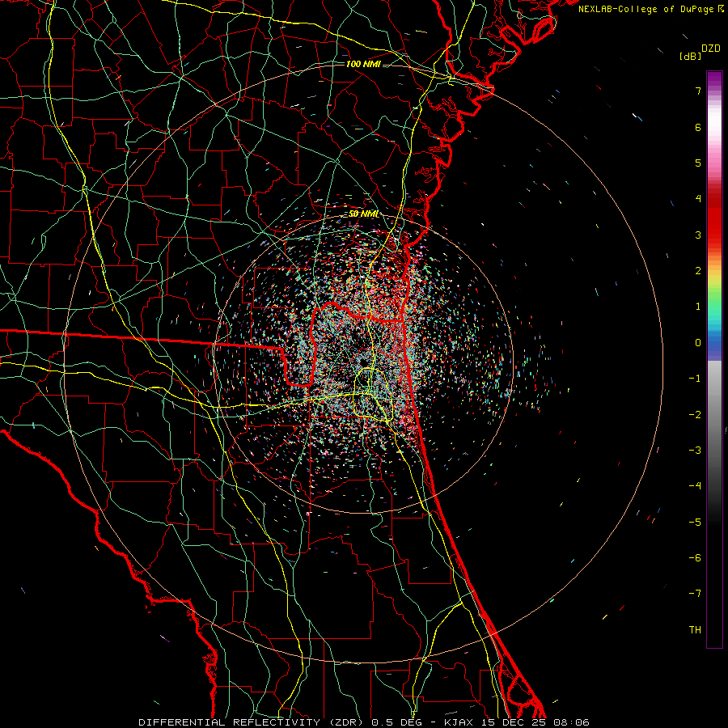Click the 0.5 DEG elevation text
Screen dimensions: 728x728
396,722
